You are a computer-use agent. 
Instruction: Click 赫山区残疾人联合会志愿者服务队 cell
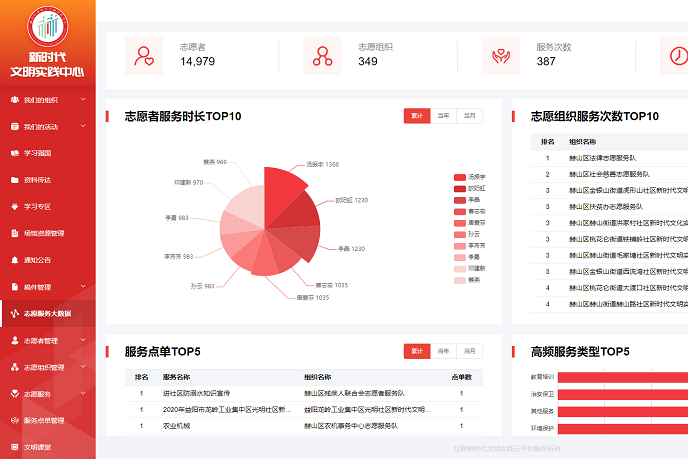[x=354, y=393]
